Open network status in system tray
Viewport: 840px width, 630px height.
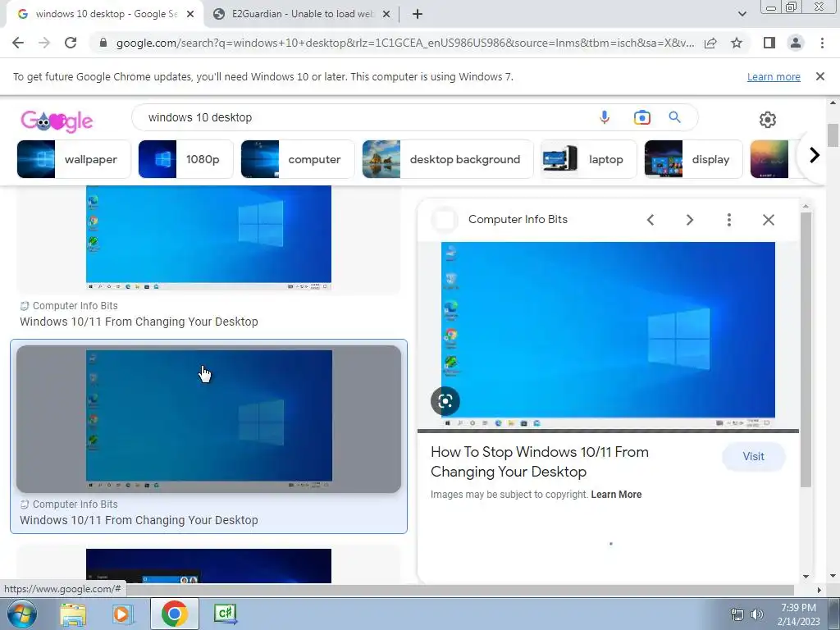pyautogui.click(x=737, y=614)
